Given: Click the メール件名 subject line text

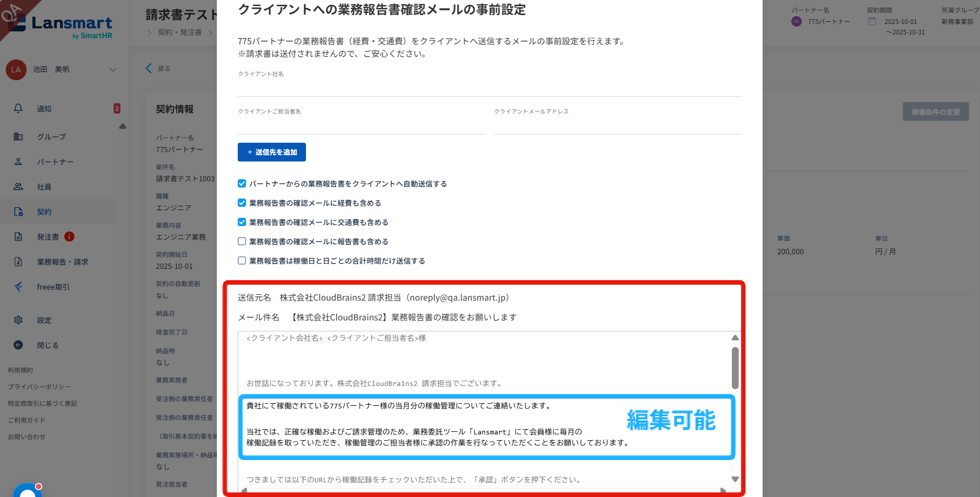Looking at the screenshot, I should 377,317.
